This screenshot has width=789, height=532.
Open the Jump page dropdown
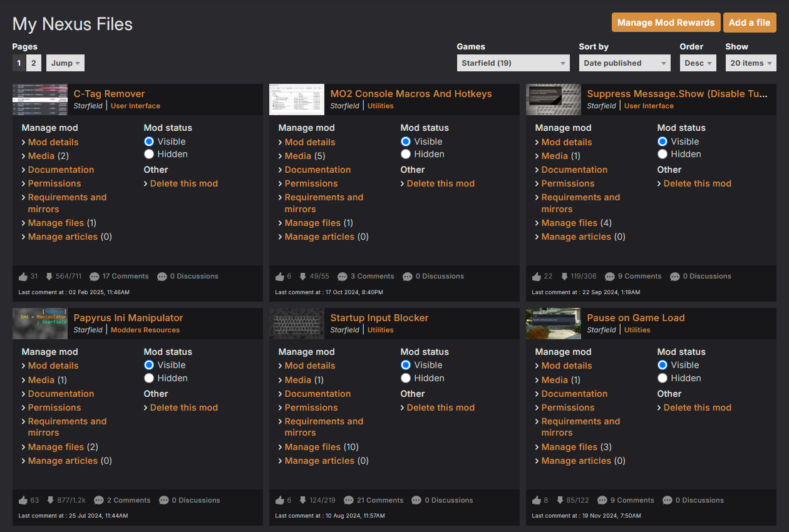click(x=65, y=63)
